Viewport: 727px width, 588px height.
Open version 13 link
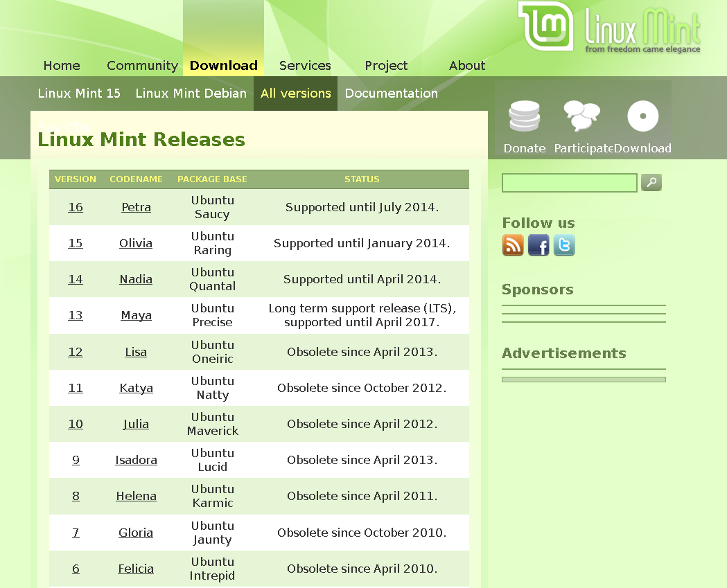tap(76, 316)
